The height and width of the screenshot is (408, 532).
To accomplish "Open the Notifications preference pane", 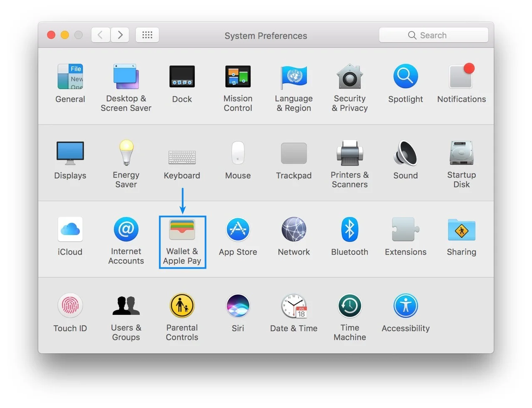I will pos(461,77).
